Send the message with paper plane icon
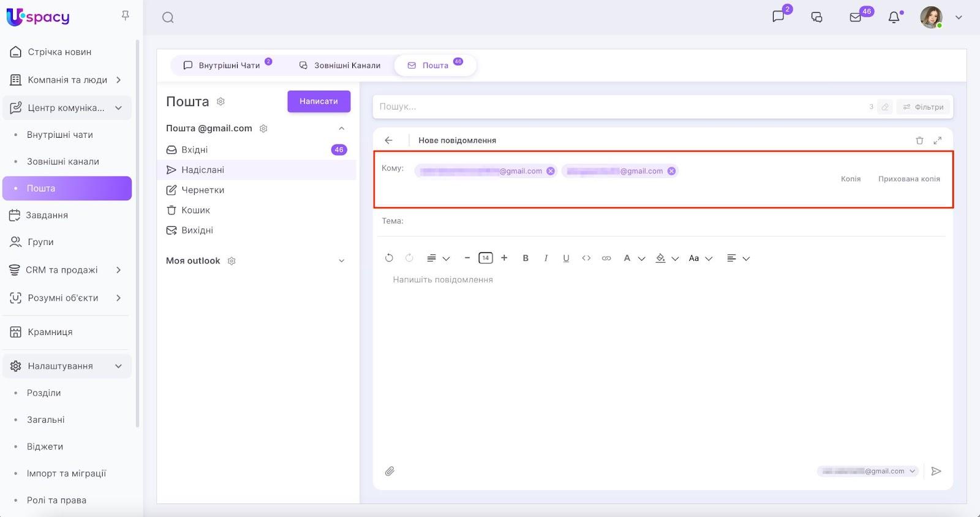 click(936, 471)
